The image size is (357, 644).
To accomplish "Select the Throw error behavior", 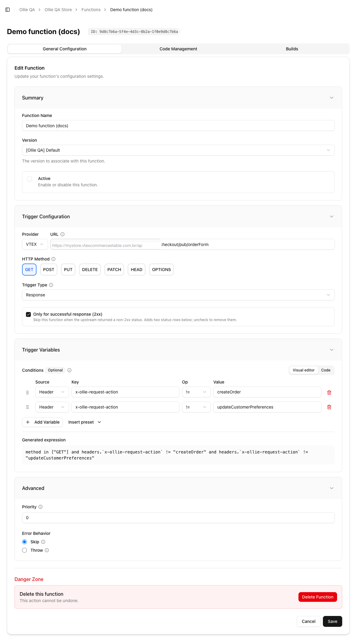I will click(x=24, y=550).
